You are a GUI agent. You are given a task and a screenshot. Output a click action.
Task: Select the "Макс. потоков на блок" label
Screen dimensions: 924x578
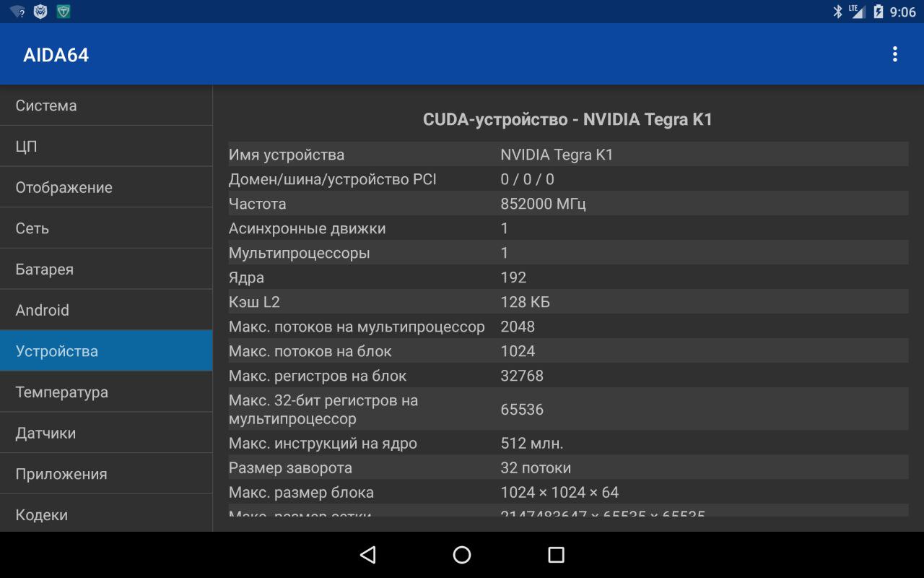(310, 351)
